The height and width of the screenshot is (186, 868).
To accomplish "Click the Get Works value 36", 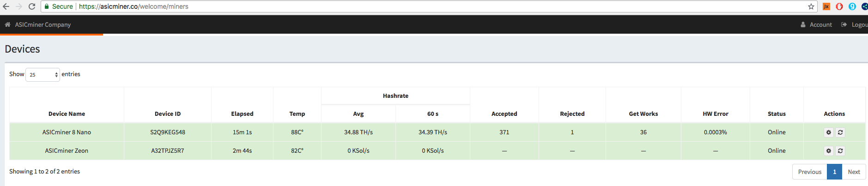I will 643,132.
